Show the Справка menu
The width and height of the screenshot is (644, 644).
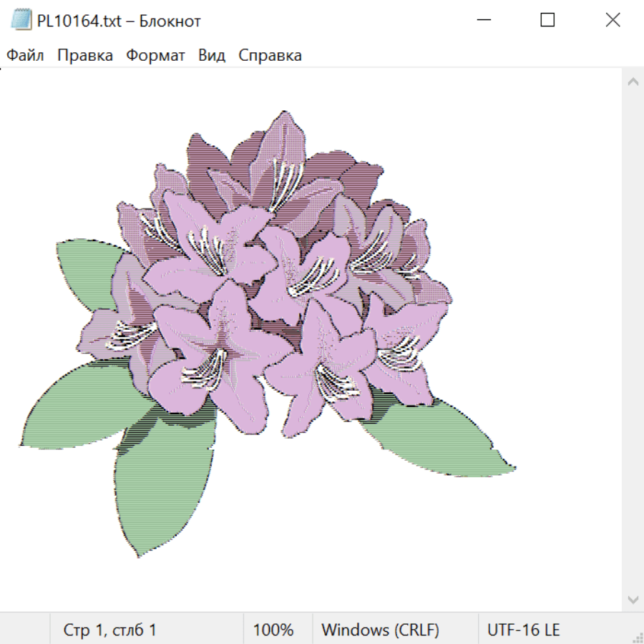click(270, 55)
